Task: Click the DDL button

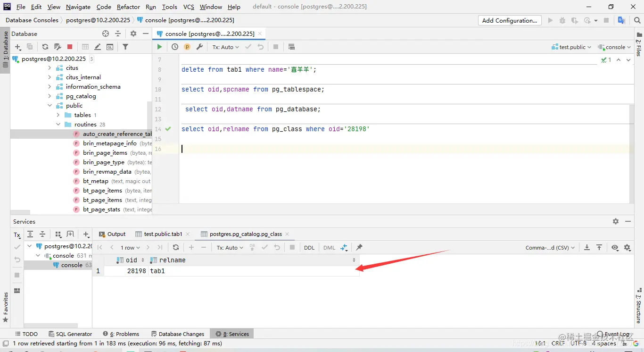Action: (309, 247)
